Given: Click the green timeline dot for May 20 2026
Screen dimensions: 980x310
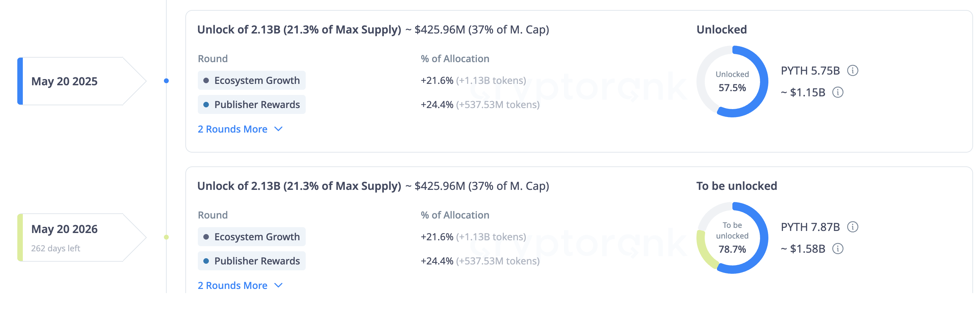Looking at the screenshot, I should (166, 237).
